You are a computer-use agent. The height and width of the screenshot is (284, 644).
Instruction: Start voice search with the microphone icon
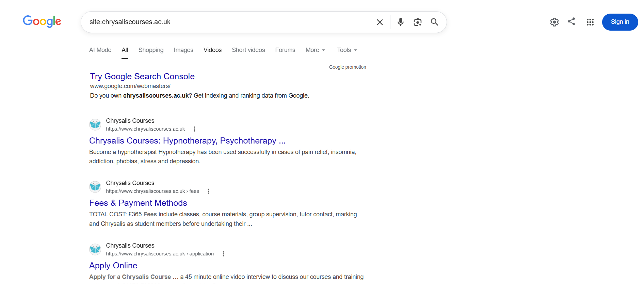coord(401,22)
